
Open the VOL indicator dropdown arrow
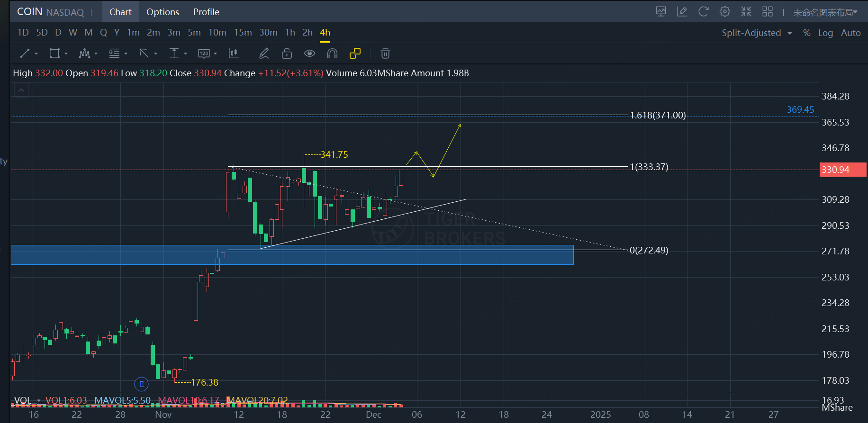pos(39,401)
